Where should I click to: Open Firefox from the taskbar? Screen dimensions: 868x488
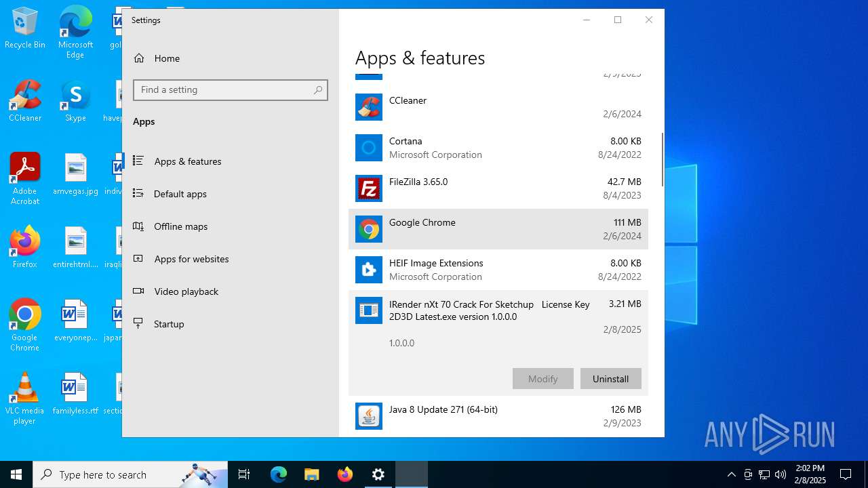pos(345,474)
